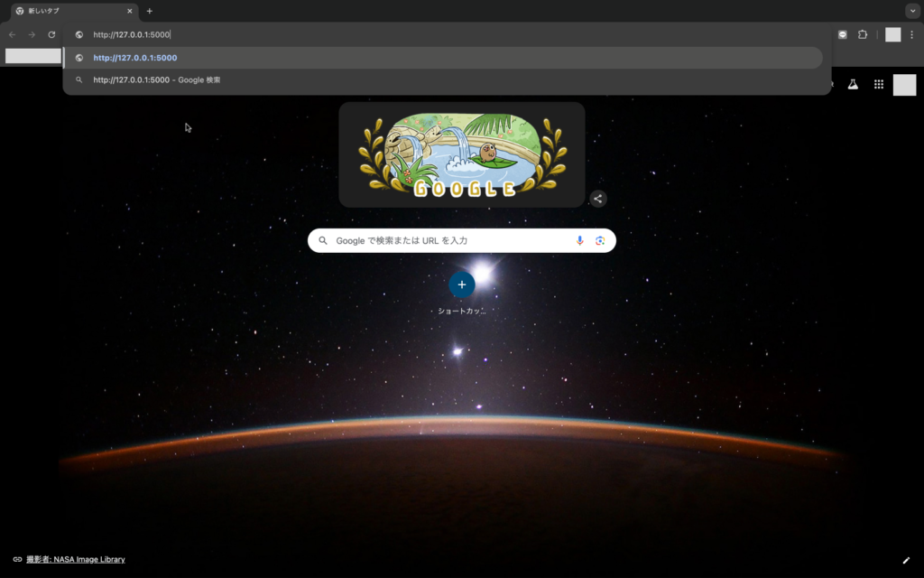924x578 pixels.
Task: Open the Extensions puzzle icon
Action: point(863,34)
